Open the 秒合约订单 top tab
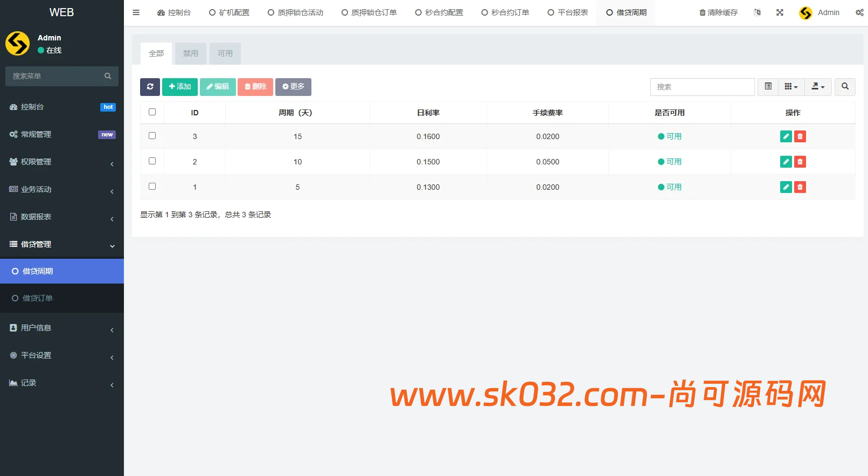This screenshot has height=476, width=868. pos(505,12)
